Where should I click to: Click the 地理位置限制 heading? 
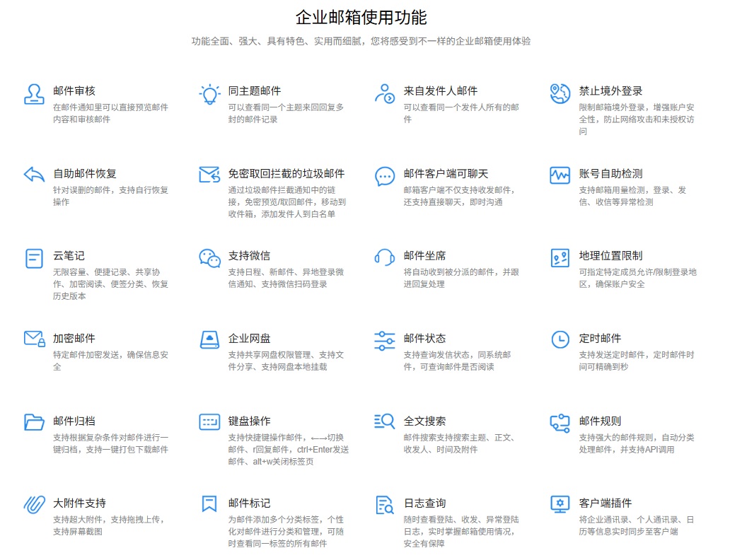click(x=611, y=256)
